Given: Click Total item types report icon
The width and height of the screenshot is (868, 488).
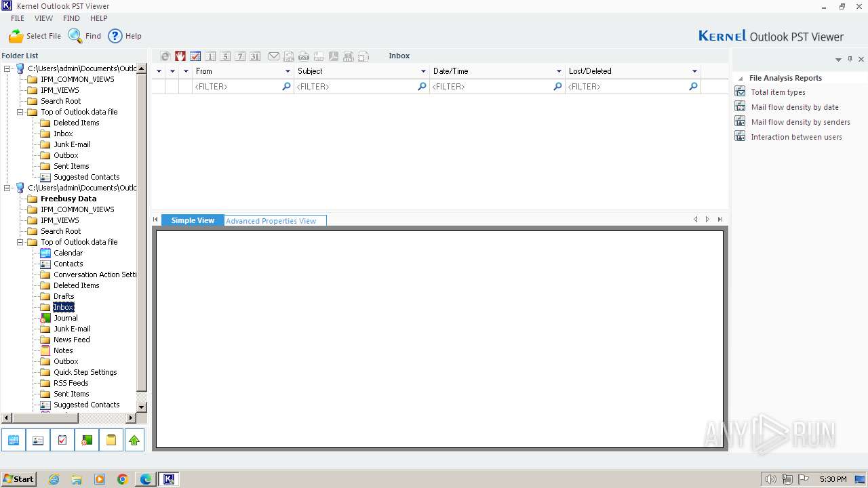Looking at the screenshot, I should pyautogui.click(x=740, y=91).
